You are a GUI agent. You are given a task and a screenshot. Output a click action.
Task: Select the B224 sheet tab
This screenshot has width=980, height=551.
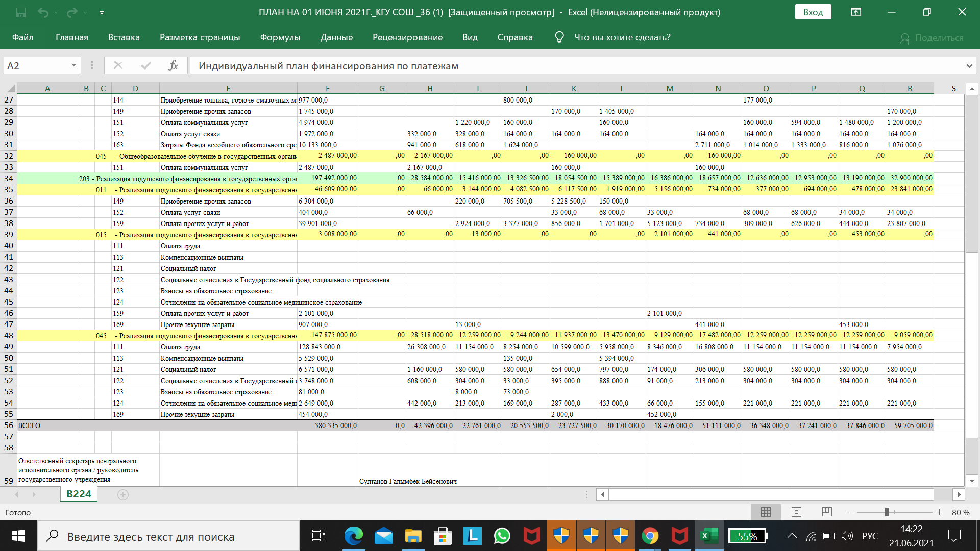click(x=79, y=494)
